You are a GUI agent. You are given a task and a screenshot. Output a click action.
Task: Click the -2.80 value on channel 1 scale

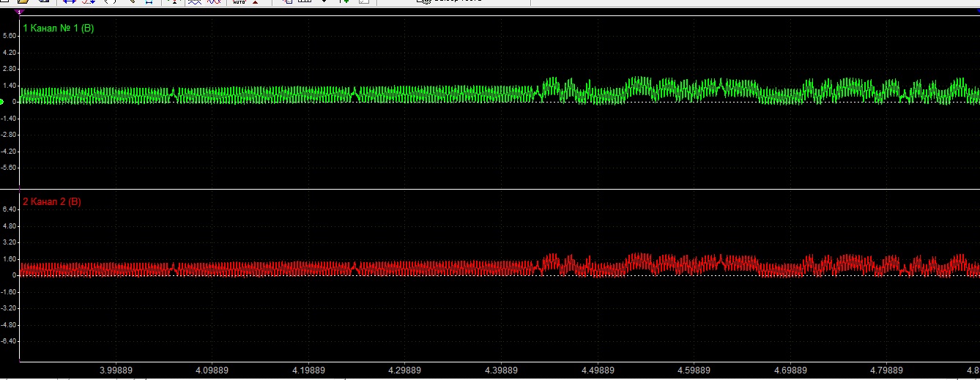(x=9, y=135)
